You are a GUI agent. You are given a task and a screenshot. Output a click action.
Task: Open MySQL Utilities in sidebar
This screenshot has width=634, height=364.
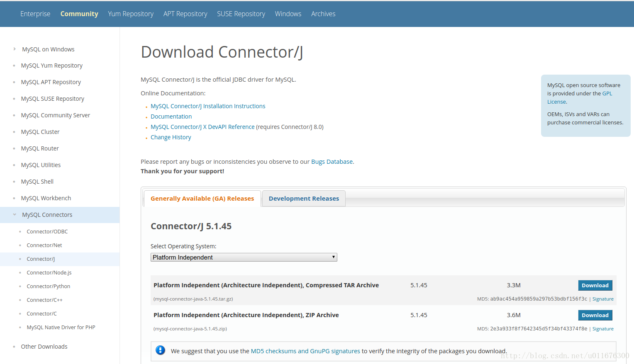point(41,165)
